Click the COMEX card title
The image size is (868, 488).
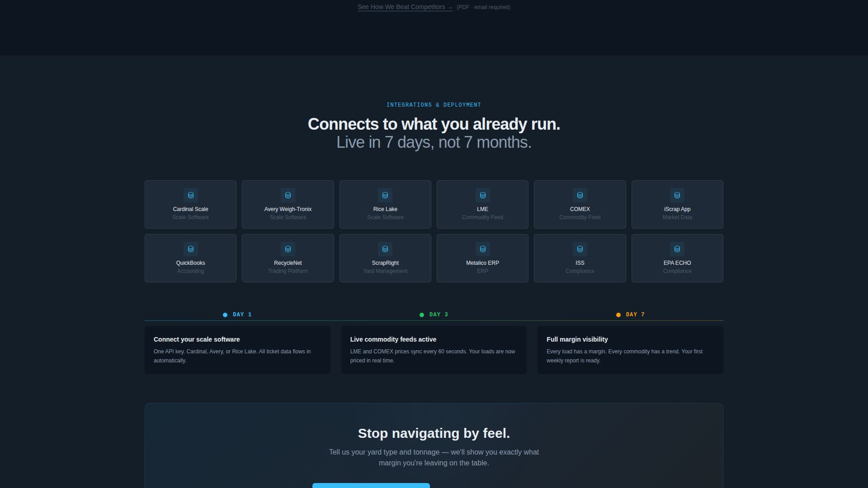[580, 209]
